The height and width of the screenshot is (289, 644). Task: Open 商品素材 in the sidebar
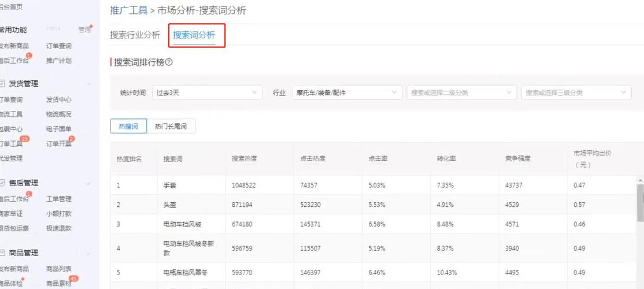click(59, 284)
